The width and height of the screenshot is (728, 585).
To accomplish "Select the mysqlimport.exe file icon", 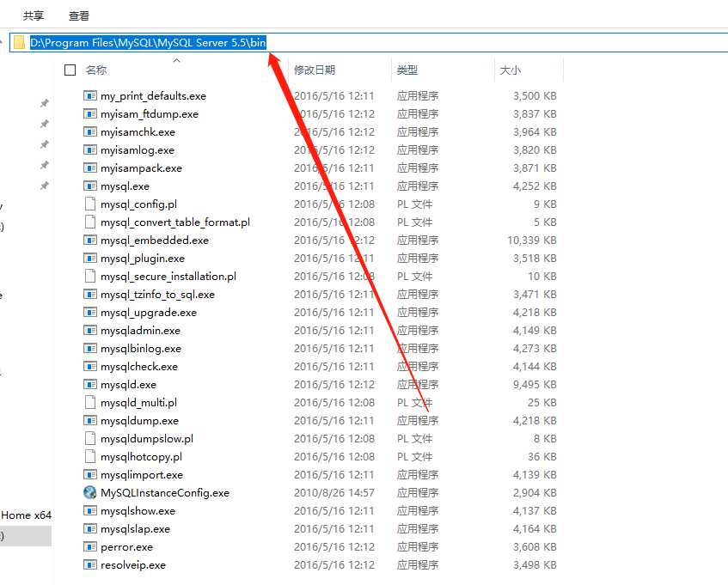I will click(90, 474).
